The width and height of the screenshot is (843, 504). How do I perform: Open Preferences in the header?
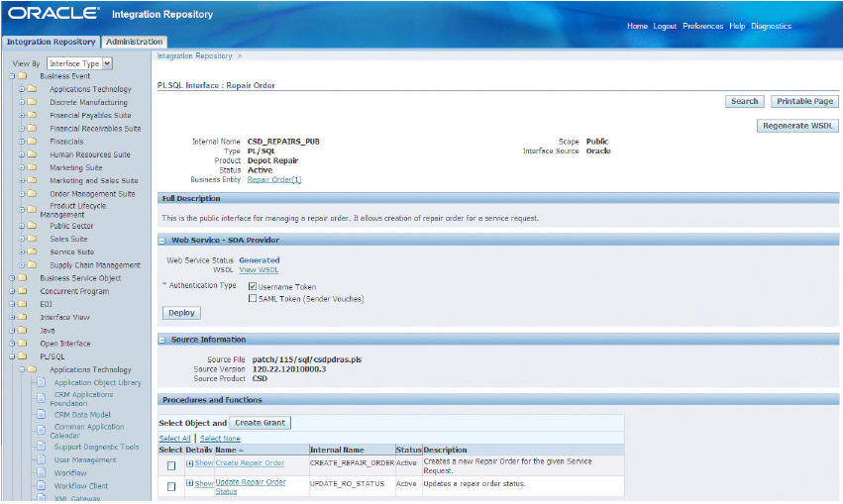click(702, 26)
